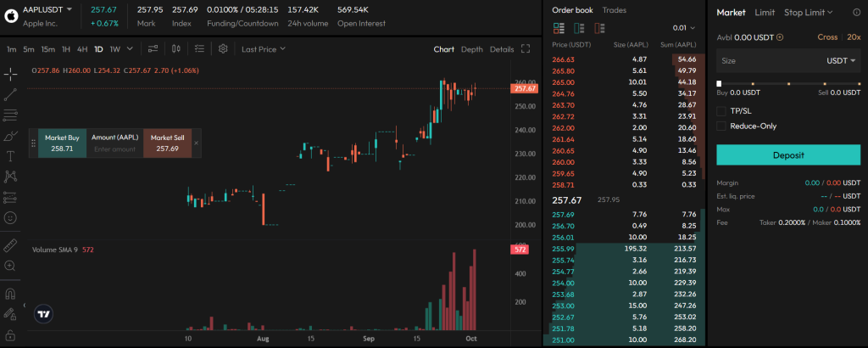Viewport: 868px width, 348px height.
Task: Toggle the lock all drawings icon
Action: [10, 334]
